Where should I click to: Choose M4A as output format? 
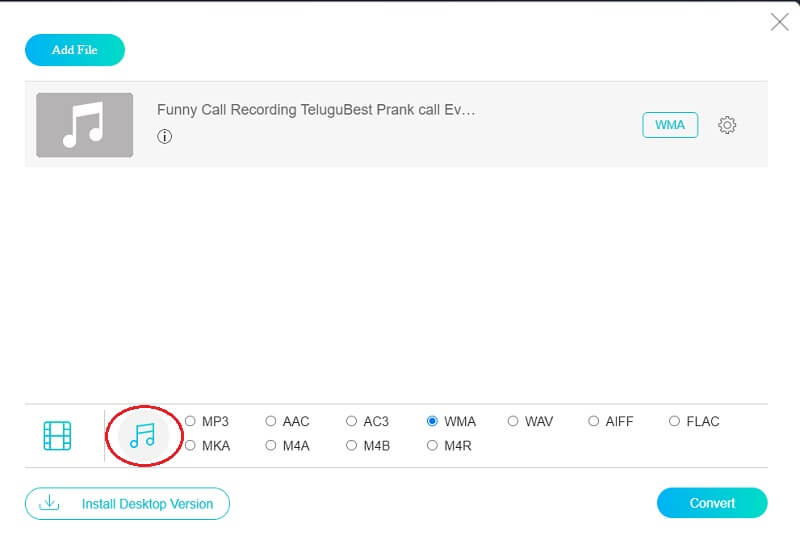(271, 446)
